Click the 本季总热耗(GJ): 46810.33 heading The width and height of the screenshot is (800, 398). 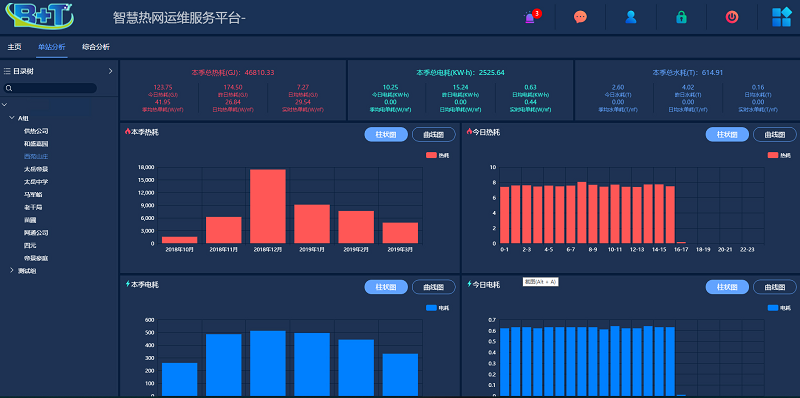(233, 72)
